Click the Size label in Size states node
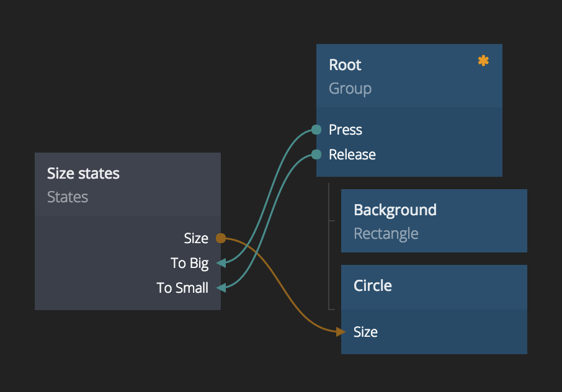The image size is (562, 392). pos(196,238)
